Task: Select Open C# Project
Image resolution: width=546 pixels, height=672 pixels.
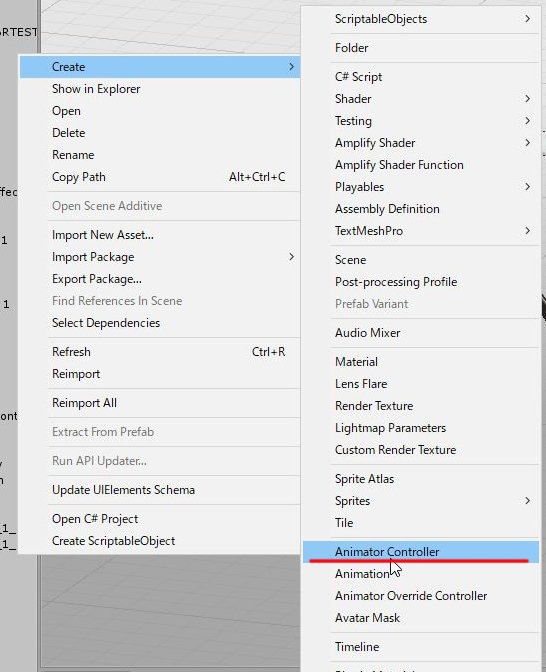Action: point(160,519)
